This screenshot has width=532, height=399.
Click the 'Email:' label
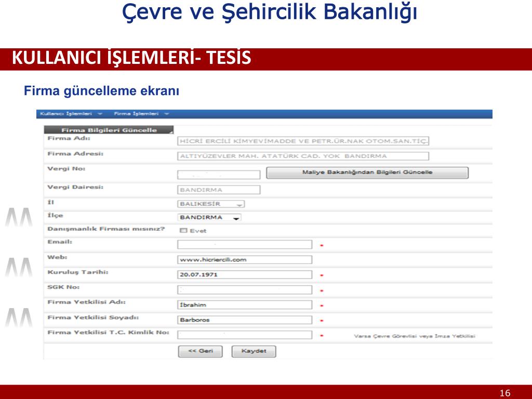(60, 242)
